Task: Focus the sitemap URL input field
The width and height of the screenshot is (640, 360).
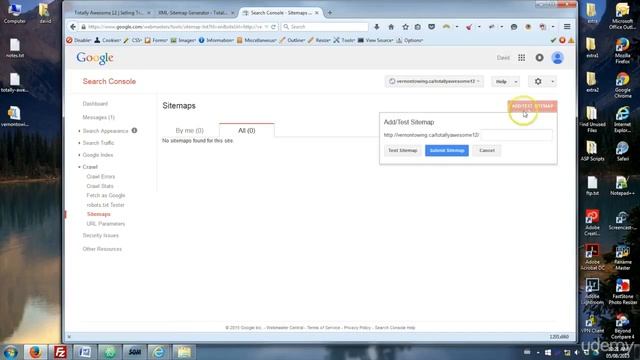Action: coord(516,135)
